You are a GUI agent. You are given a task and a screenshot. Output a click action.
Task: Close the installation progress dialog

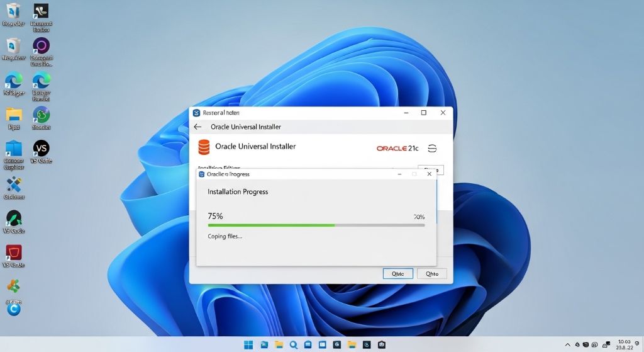(x=429, y=174)
